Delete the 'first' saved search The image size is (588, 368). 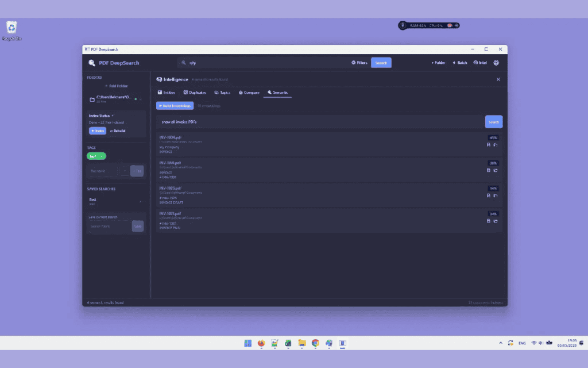point(141,202)
